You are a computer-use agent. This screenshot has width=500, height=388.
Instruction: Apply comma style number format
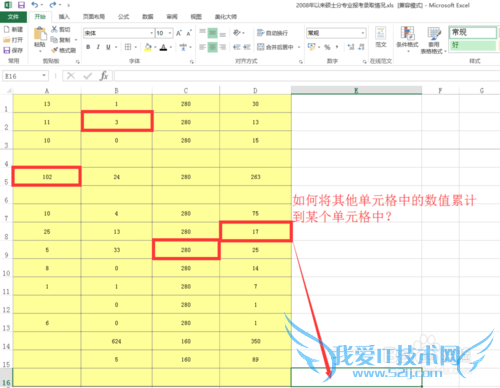(x=337, y=47)
